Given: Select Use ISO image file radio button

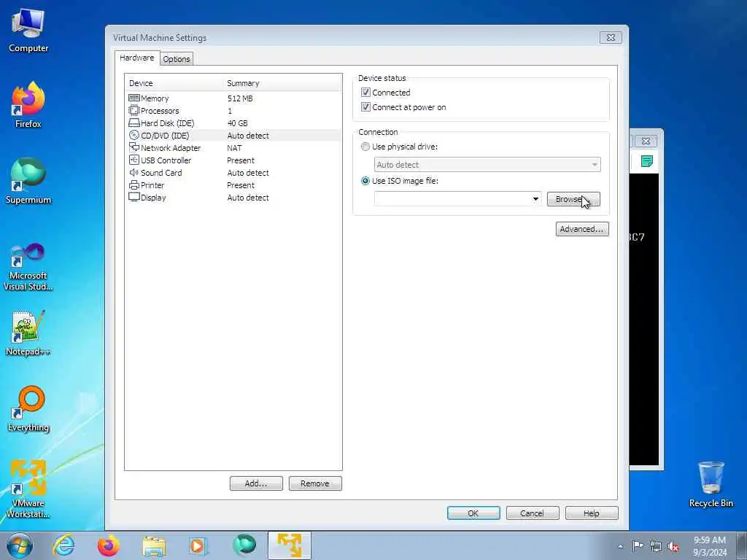Looking at the screenshot, I should click(365, 181).
